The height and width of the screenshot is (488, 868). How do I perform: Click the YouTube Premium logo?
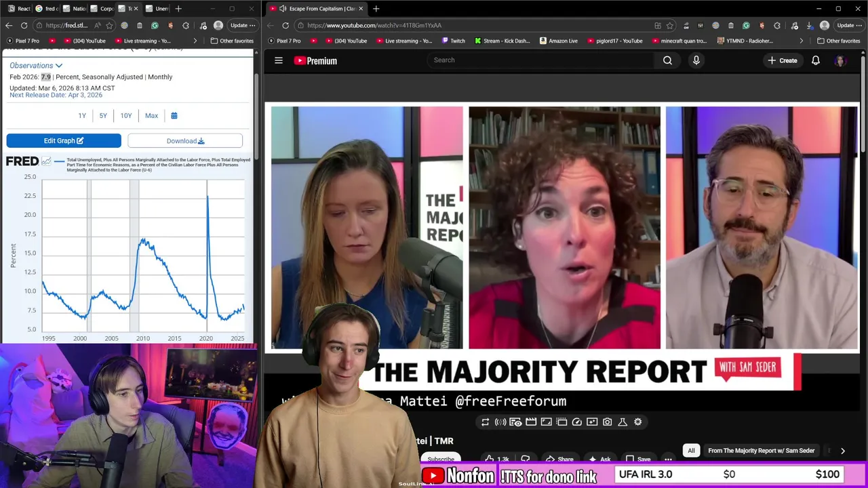tap(315, 60)
